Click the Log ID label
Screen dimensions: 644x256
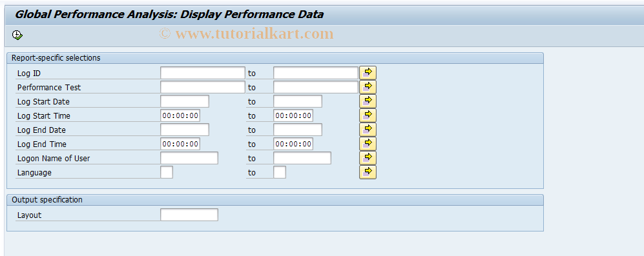click(29, 74)
